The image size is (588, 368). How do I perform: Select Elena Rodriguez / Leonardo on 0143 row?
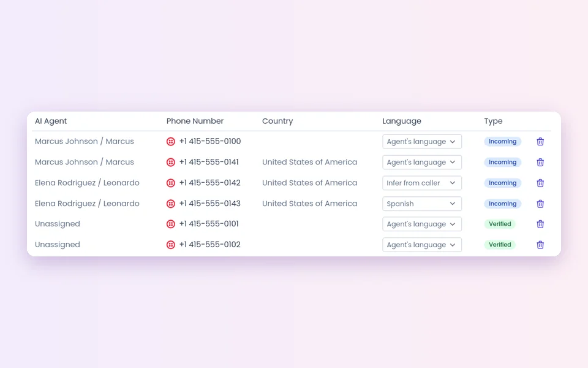click(87, 204)
